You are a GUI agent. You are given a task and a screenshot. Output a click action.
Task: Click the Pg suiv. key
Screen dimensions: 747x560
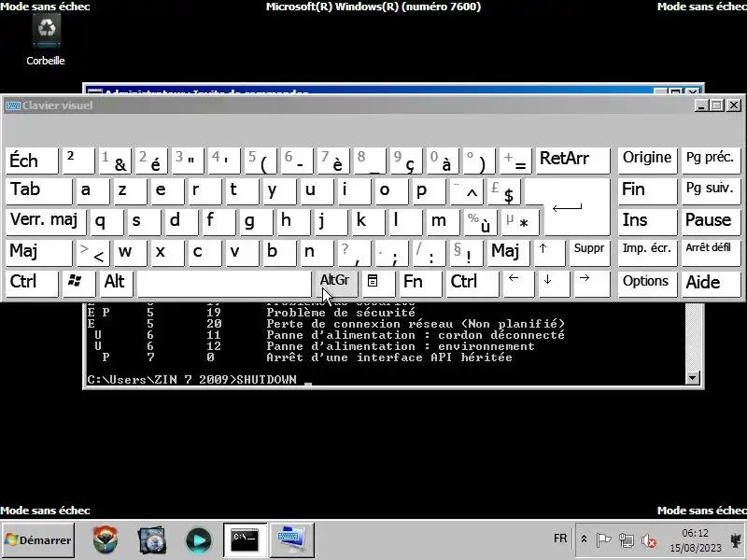(x=711, y=190)
